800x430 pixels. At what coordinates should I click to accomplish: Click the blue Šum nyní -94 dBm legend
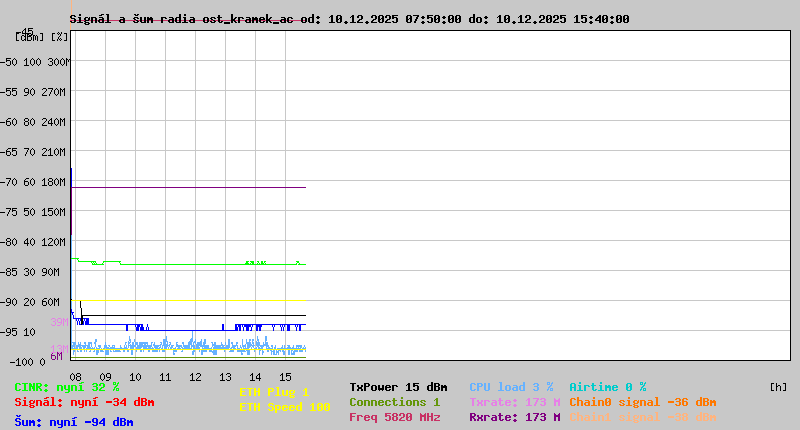coord(73,422)
